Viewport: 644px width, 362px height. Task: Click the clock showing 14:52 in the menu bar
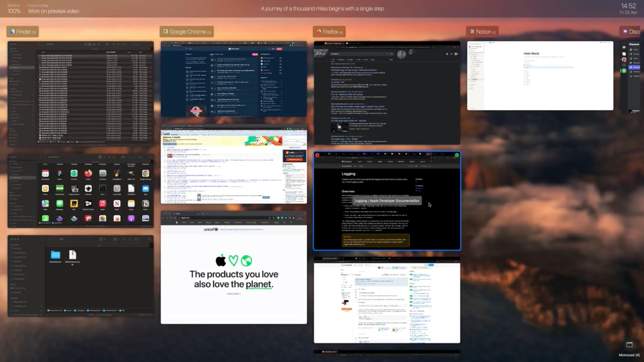pos(629,6)
